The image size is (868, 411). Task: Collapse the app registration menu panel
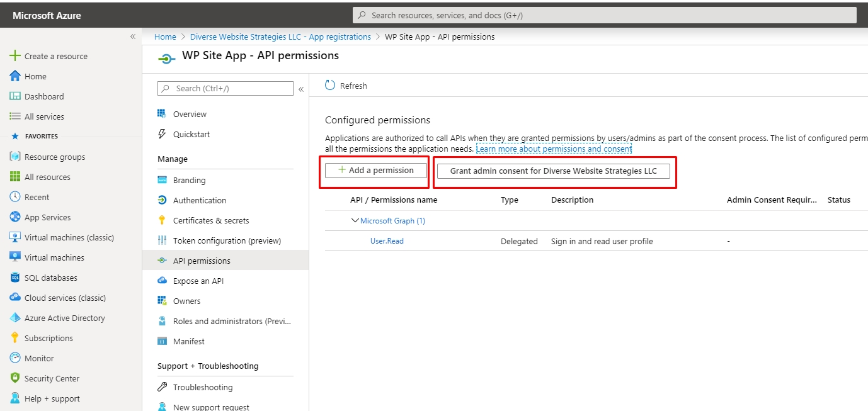[x=301, y=89]
